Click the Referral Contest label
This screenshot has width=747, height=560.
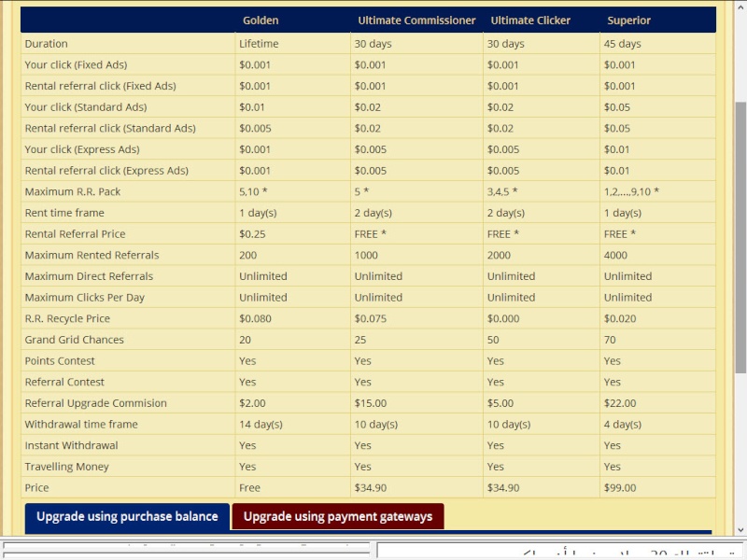pos(64,382)
